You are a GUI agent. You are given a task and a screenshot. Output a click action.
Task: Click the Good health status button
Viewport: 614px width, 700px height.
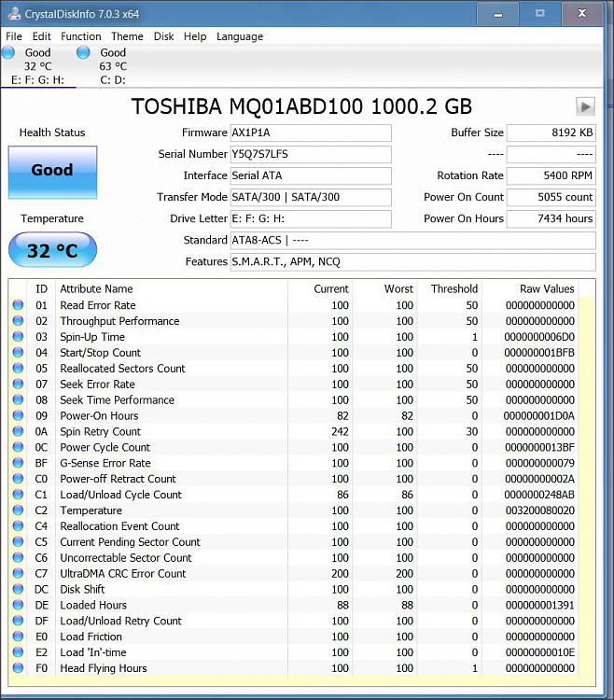tap(52, 172)
